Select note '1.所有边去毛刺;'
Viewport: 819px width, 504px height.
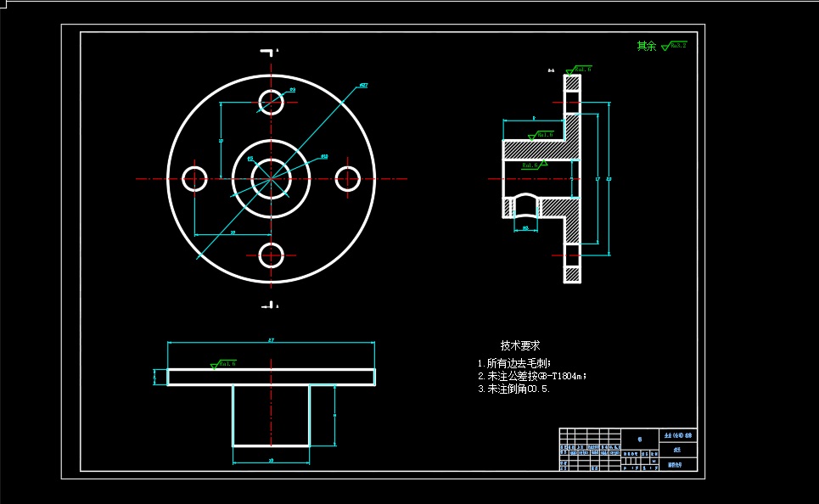514,363
